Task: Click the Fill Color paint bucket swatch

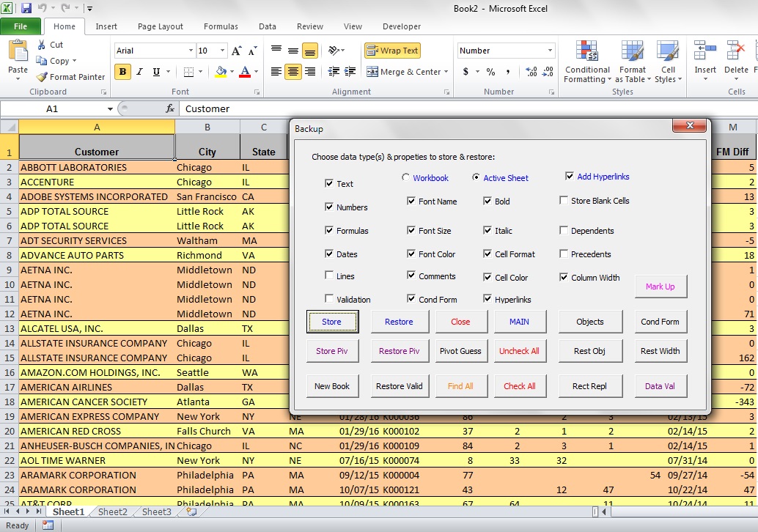Action: coord(221,72)
